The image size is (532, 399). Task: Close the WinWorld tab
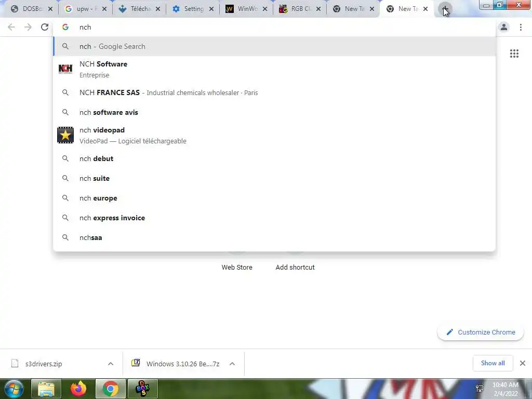point(265,9)
